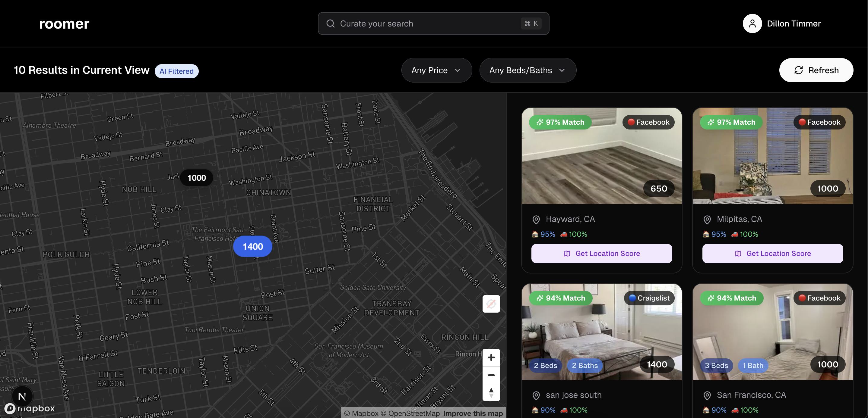This screenshot has height=418, width=868.
Task: Get Location Score for Hayward listing
Action: click(x=601, y=254)
